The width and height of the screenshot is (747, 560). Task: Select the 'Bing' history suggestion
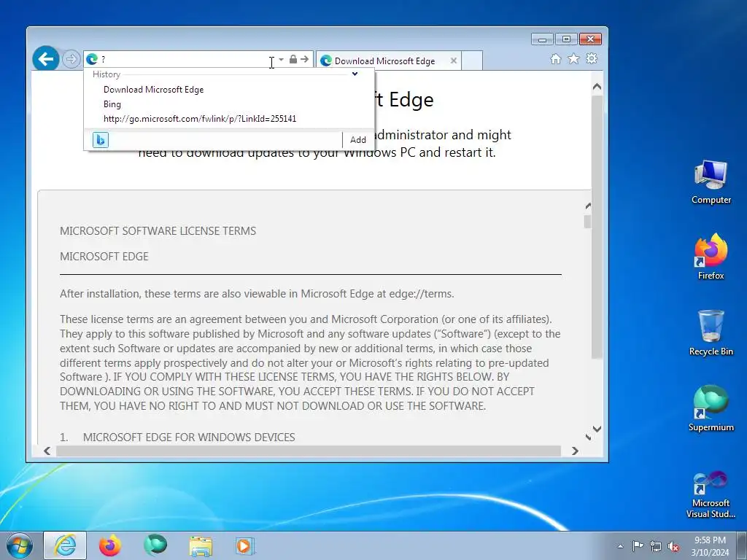(112, 104)
